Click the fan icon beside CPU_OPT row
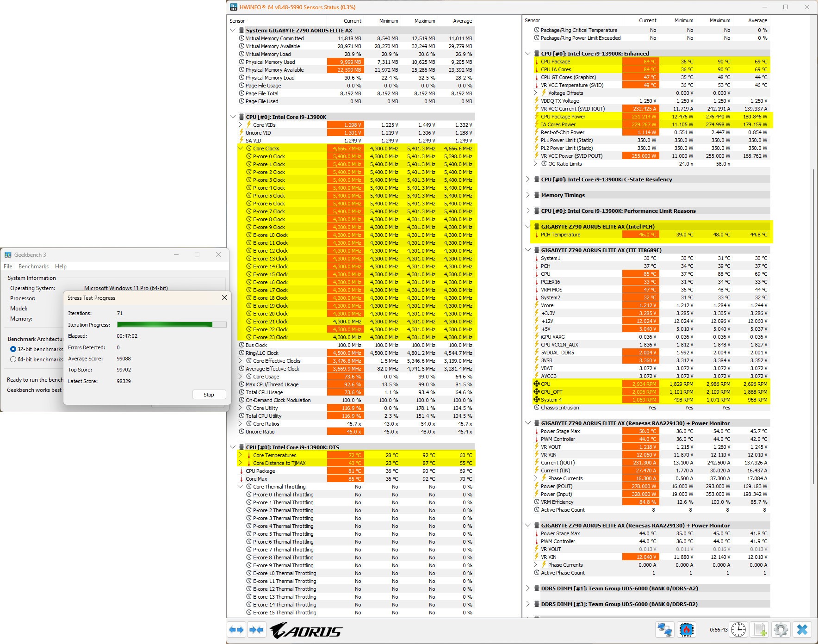Screen dimensions: 818x644 click(x=537, y=392)
